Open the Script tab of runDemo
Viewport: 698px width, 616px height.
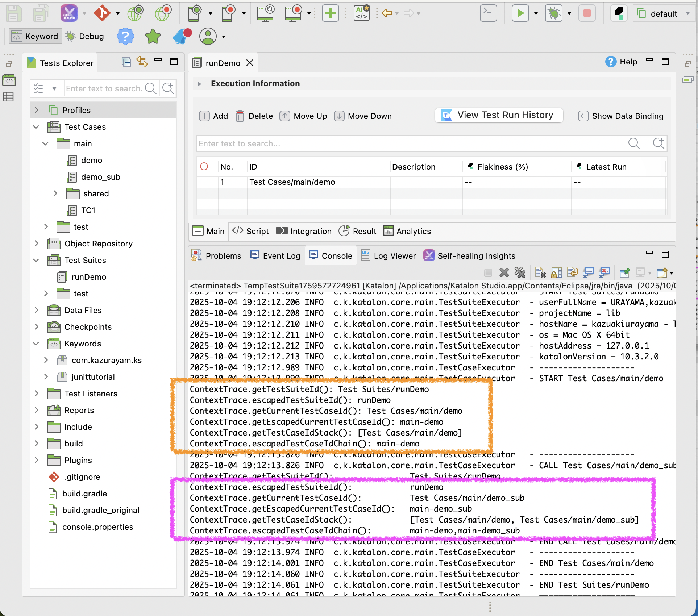click(251, 231)
